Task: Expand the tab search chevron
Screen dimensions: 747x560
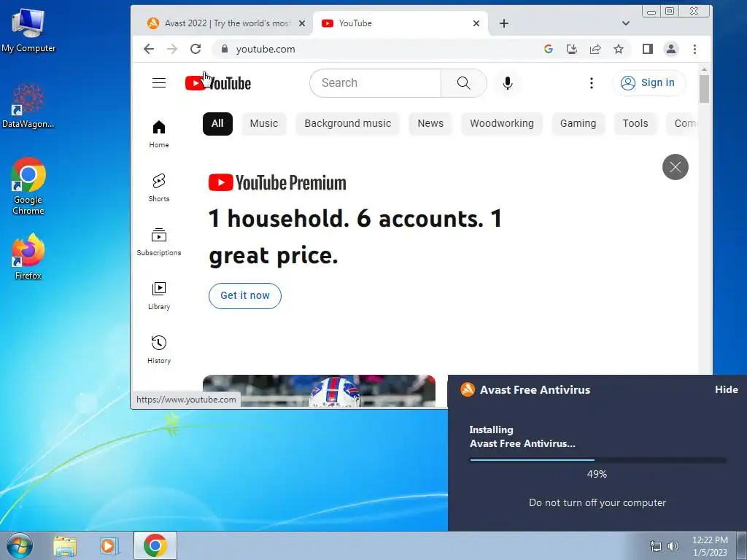Action: point(625,23)
